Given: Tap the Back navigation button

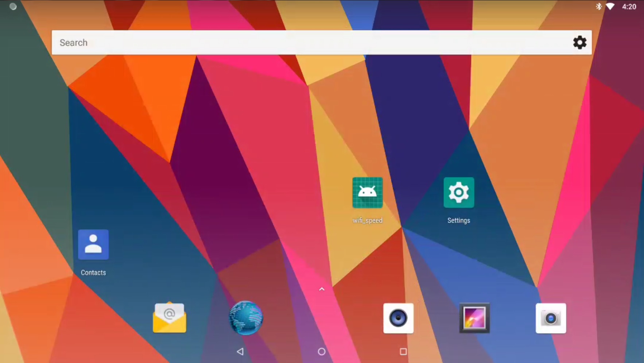Looking at the screenshot, I should pos(240,352).
